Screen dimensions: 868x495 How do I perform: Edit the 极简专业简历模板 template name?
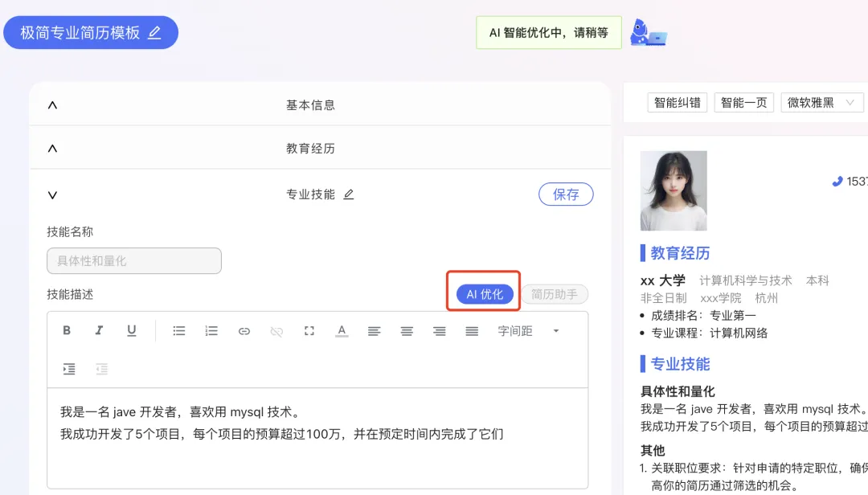[x=155, y=32]
